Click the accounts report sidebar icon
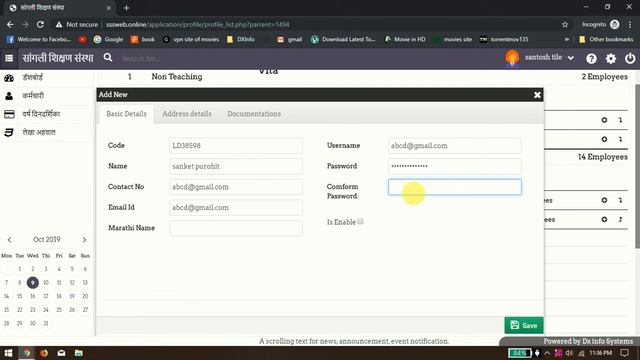640x360 pixels. coord(9,132)
